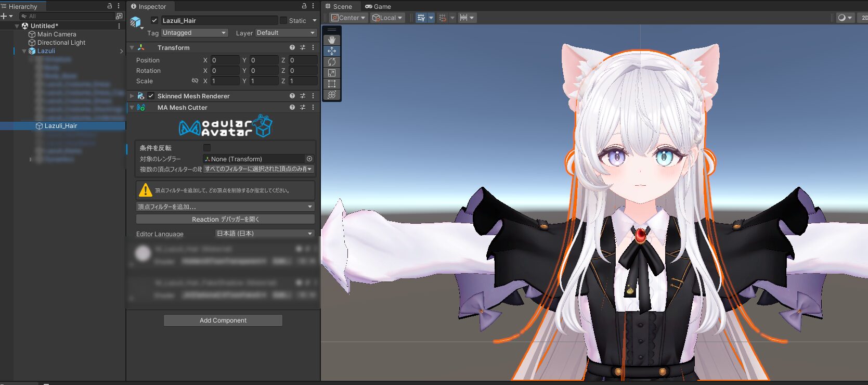Select the Scale tool in Scene
Viewport: 868px width, 385px height.
coord(332,73)
